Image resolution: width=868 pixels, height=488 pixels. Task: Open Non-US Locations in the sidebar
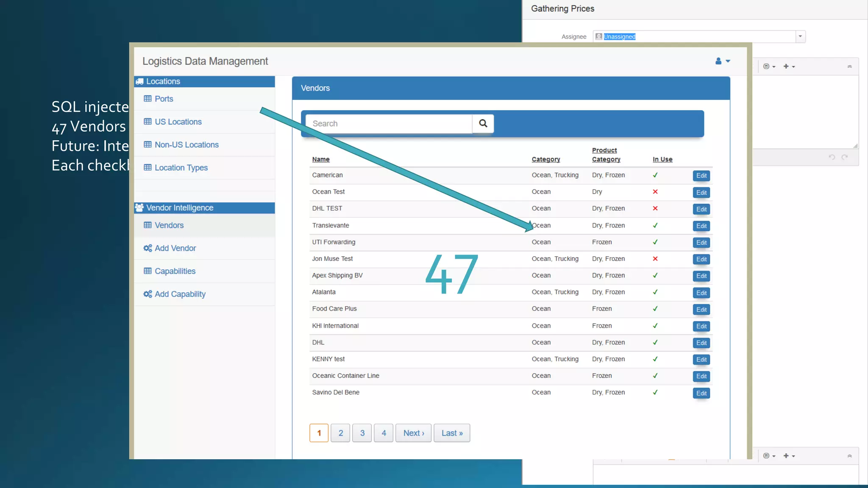point(186,144)
